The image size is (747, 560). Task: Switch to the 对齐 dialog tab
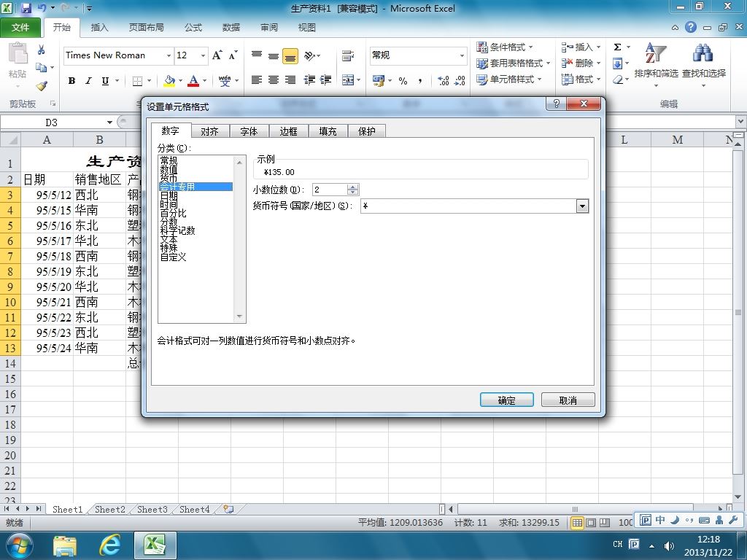pyautogui.click(x=209, y=131)
